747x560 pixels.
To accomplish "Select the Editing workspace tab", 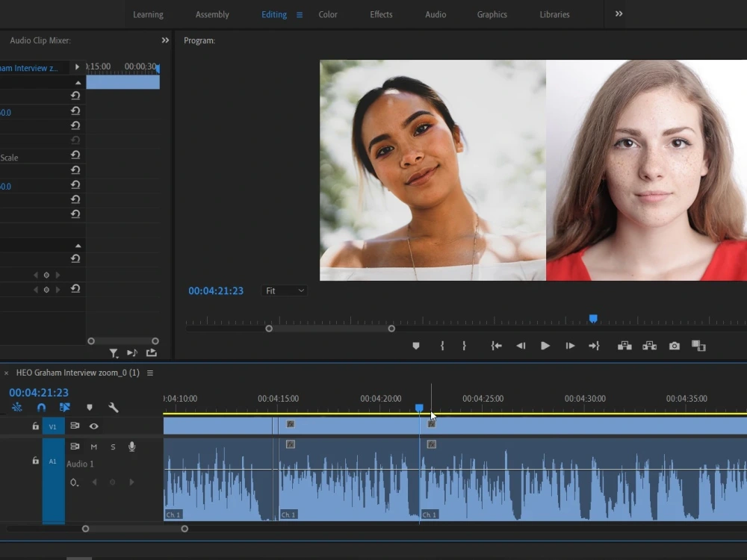I will (274, 15).
